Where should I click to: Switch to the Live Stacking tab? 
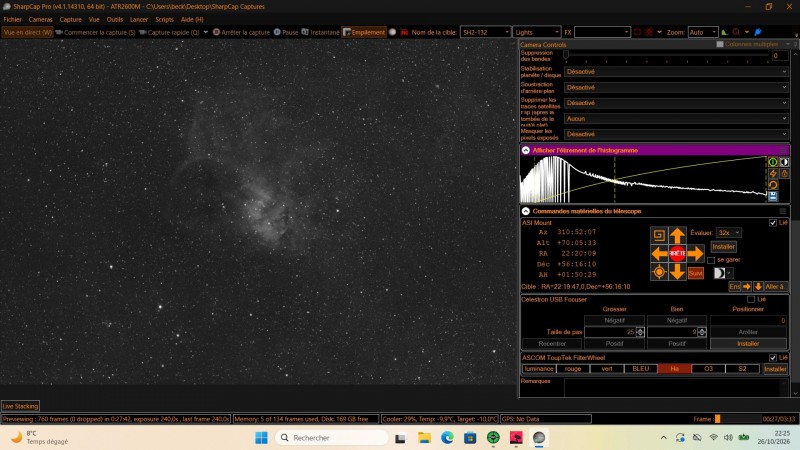pos(20,406)
